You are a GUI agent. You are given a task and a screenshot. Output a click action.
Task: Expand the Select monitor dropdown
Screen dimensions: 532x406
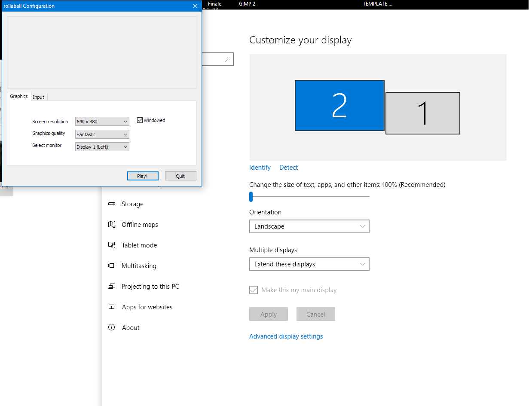[102, 147]
